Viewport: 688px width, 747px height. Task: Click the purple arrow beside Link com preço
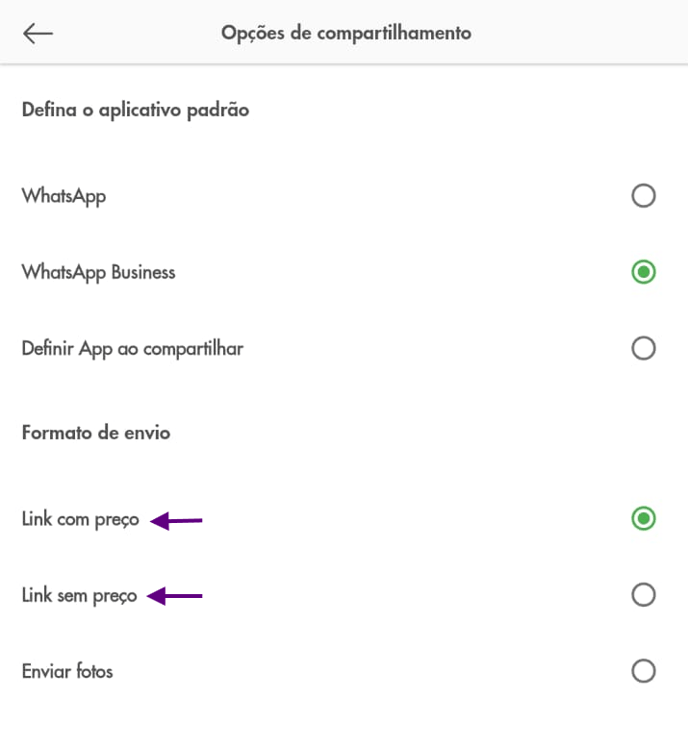click(x=177, y=520)
